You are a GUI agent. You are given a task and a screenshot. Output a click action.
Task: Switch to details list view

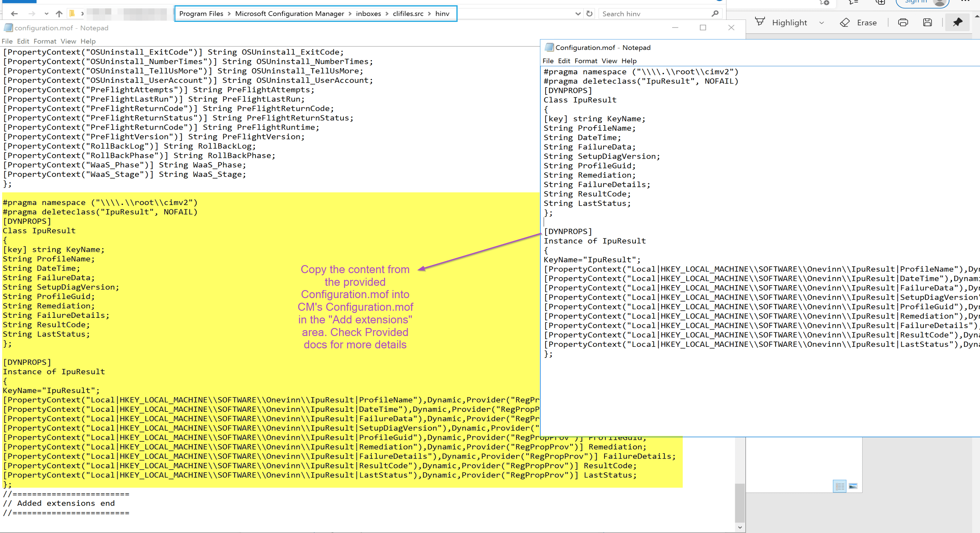tap(839, 486)
